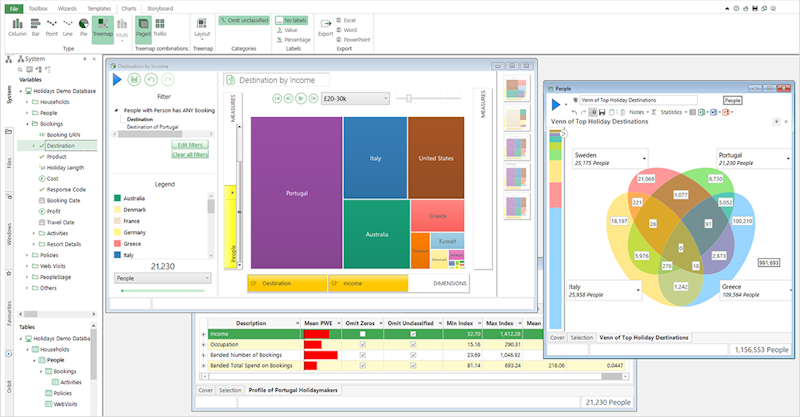Toggle the Omit unclassified ribbon option

tap(244, 20)
